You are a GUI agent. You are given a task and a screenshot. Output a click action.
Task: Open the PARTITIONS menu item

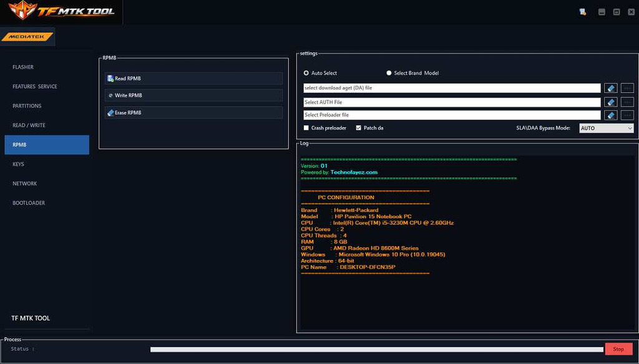tap(27, 106)
